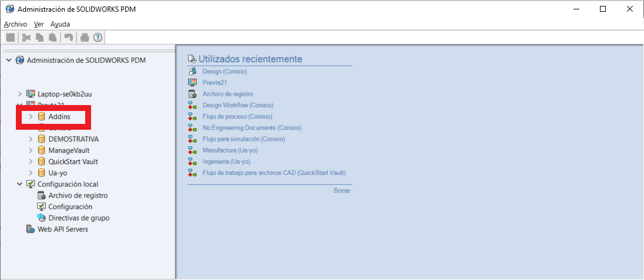
Task: Open Flujo de proceso (Conisio) link
Action: coord(237,117)
